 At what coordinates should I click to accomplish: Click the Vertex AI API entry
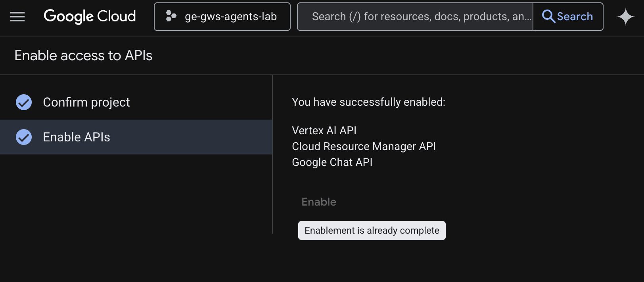tap(324, 131)
